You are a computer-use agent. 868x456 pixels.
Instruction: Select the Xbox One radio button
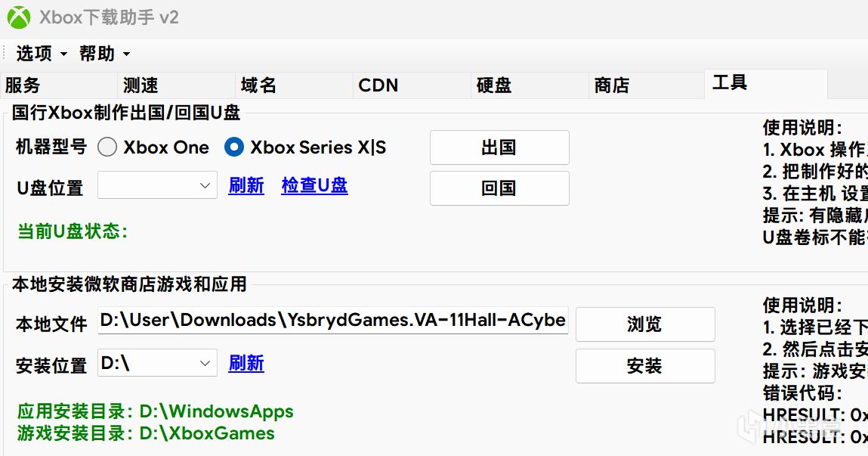click(x=107, y=147)
